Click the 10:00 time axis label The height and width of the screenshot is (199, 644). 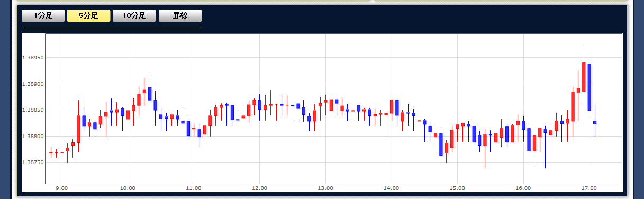pyautogui.click(x=128, y=188)
